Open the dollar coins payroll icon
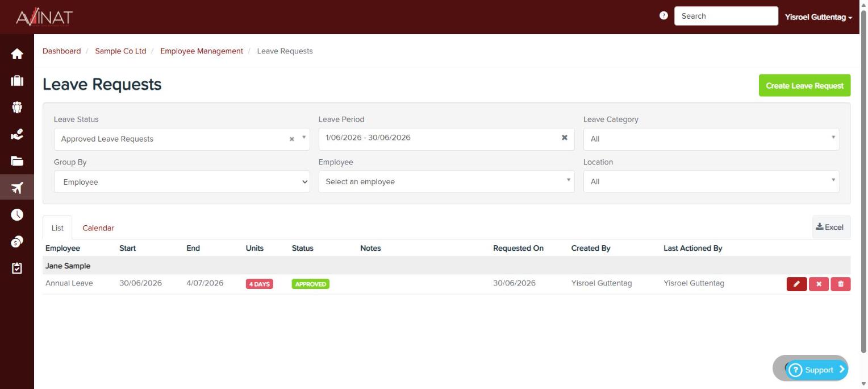 click(17, 241)
